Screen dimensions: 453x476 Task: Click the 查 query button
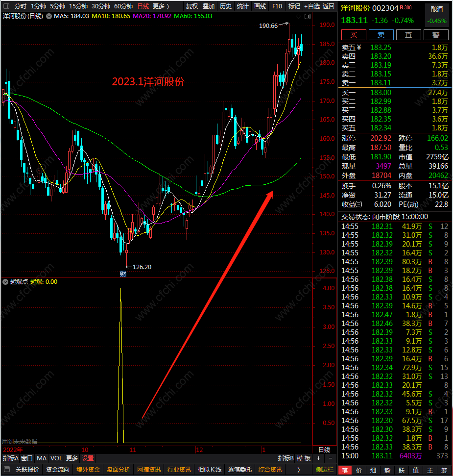click(x=408, y=35)
